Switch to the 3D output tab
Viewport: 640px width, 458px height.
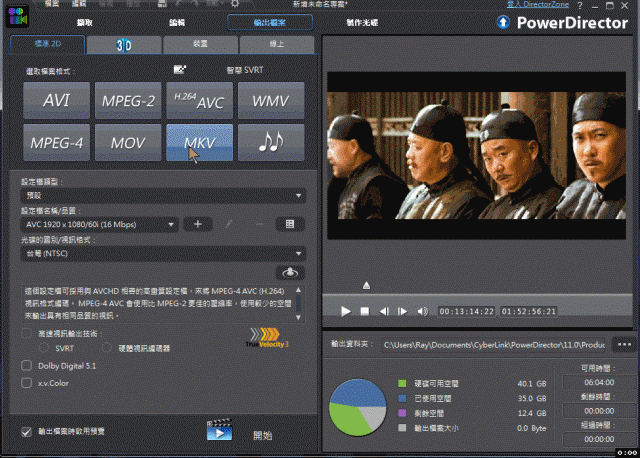pos(124,45)
